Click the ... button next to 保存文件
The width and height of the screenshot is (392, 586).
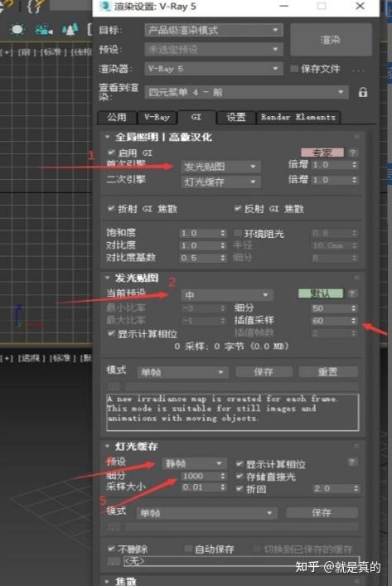(x=358, y=70)
